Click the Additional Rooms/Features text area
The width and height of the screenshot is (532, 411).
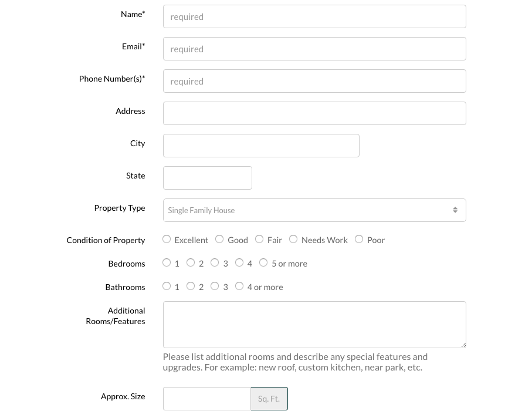tap(314, 325)
